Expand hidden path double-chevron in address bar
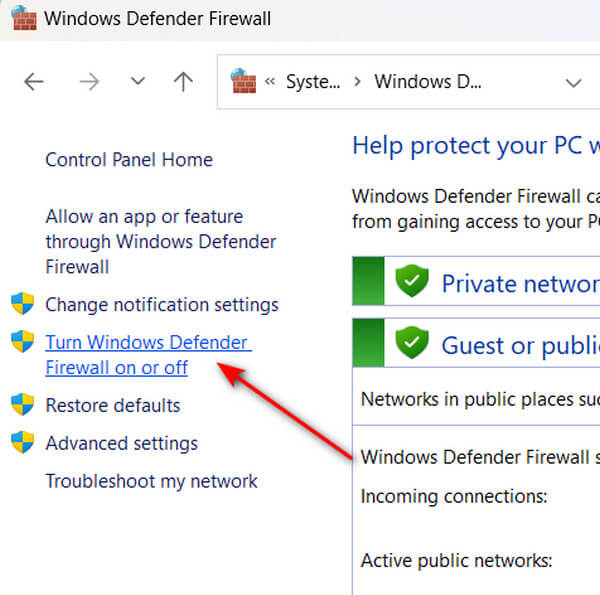Screen dimensions: 600x595 pos(270,81)
